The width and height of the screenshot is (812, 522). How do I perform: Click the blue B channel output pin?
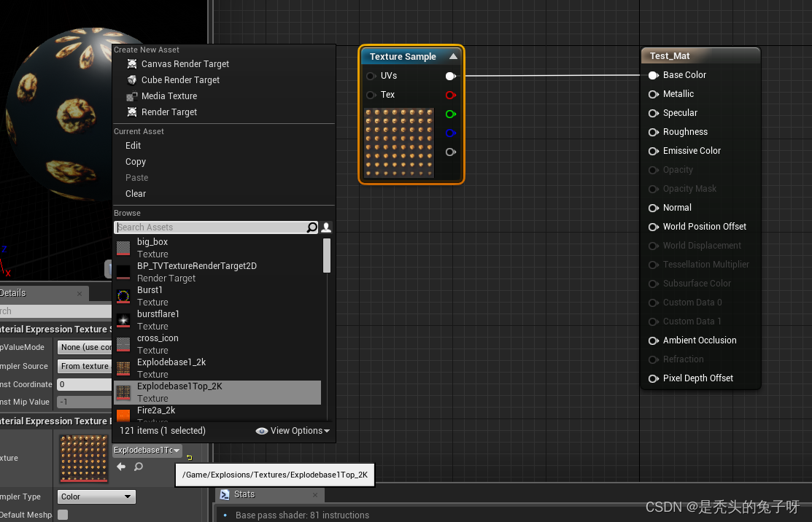450,133
